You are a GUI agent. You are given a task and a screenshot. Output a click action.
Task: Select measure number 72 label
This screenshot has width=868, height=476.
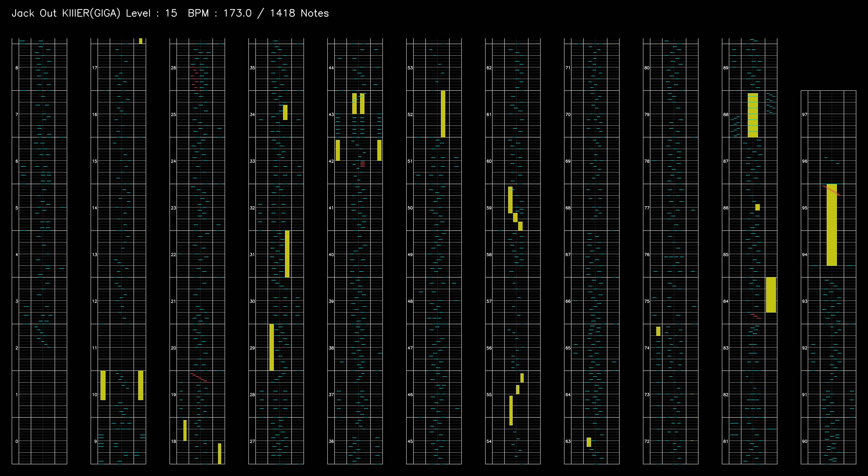pos(647,441)
